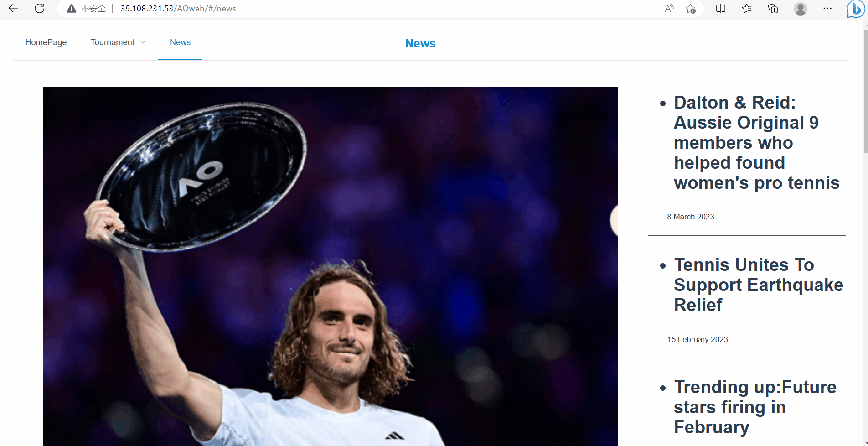Reload the page with refresh icon
868x446 pixels.
[40, 8]
